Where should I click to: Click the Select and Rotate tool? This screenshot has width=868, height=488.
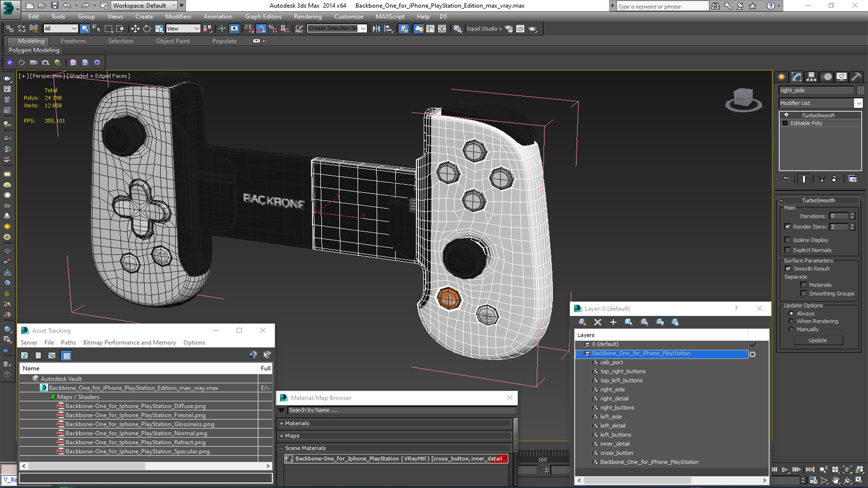tap(147, 28)
